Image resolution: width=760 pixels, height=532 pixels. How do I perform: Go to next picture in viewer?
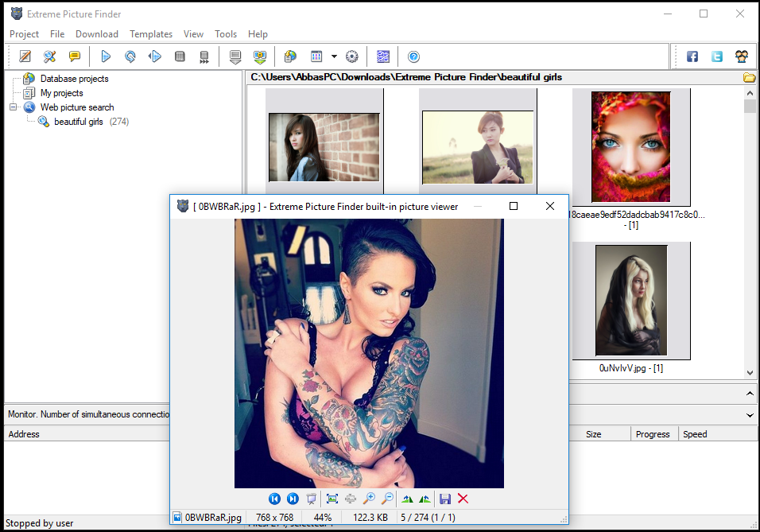(x=293, y=499)
